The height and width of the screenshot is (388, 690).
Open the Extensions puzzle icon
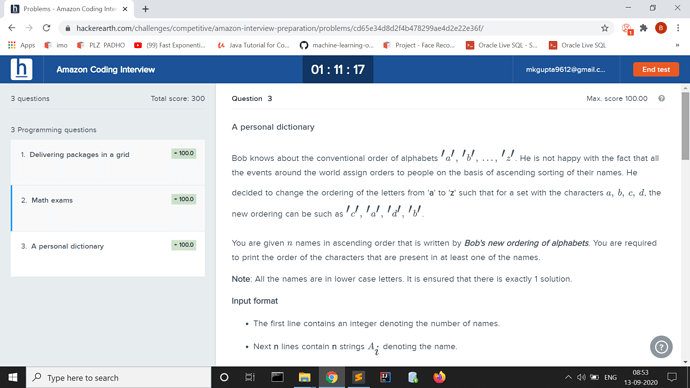click(x=643, y=28)
